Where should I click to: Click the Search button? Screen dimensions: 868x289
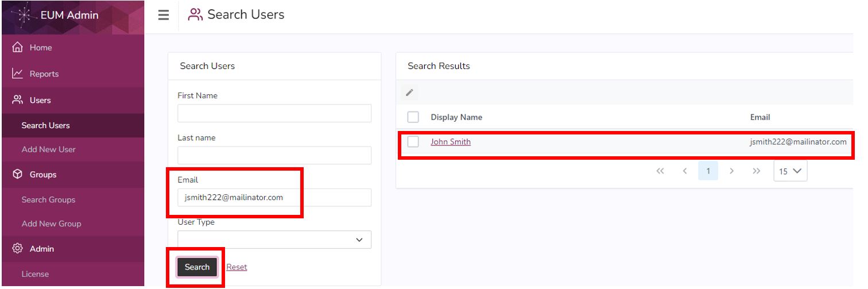(197, 267)
